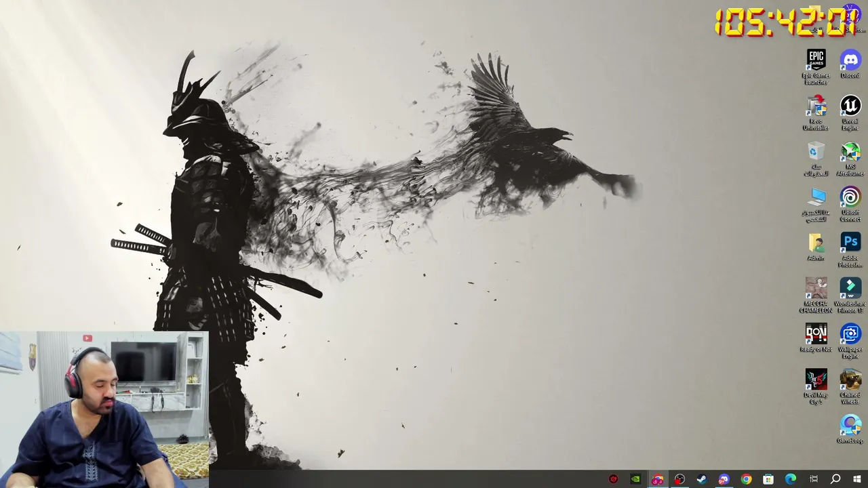
Task: Select the Admin user folder icon
Action: click(x=816, y=247)
